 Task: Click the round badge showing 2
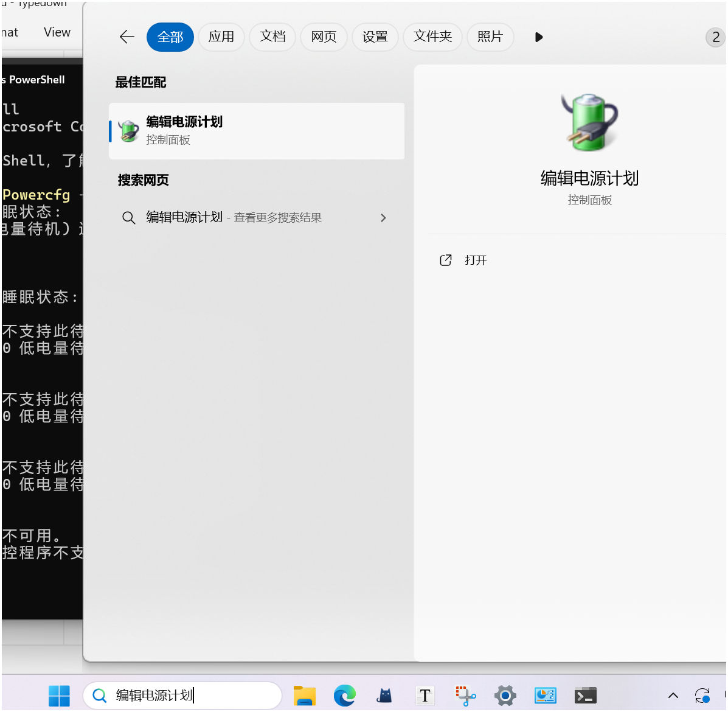pyautogui.click(x=715, y=37)
